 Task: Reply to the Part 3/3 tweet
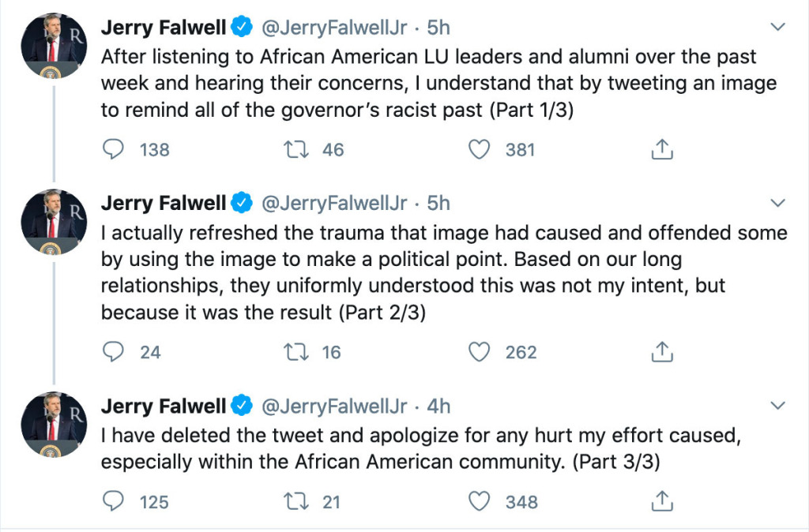pos(113,500)
